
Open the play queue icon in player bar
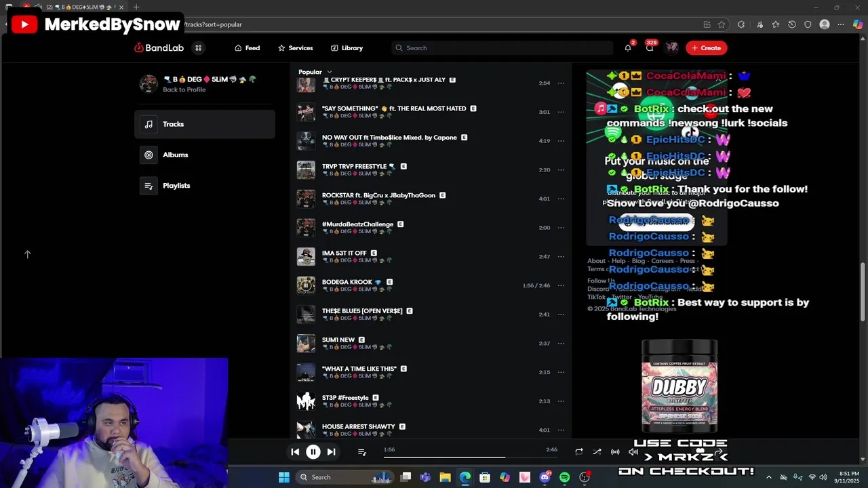click(361, 451)
